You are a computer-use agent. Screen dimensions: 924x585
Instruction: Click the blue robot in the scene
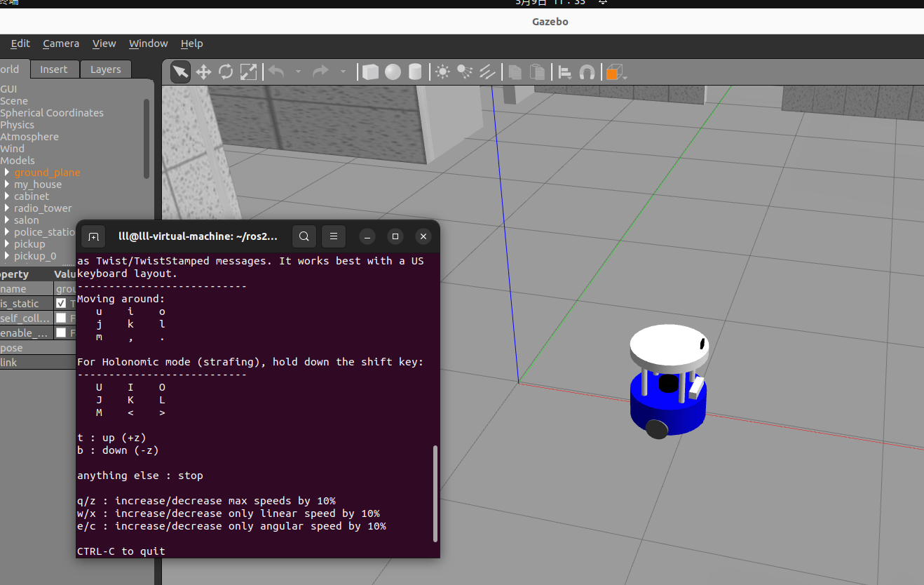click(x=668, y=381)
